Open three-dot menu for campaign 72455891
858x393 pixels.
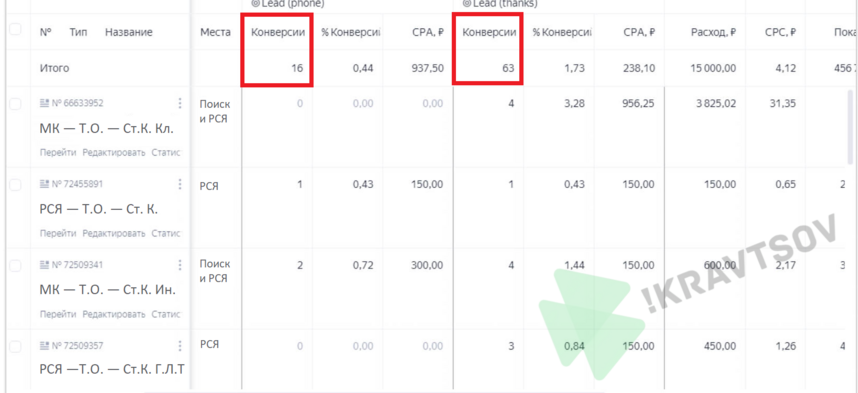coord(180,184)
